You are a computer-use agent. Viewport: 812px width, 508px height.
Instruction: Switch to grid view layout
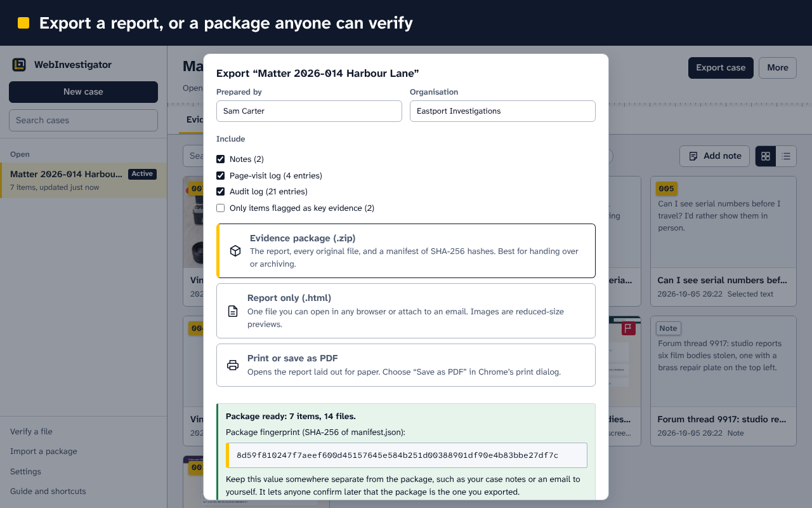tap(766, 156)
